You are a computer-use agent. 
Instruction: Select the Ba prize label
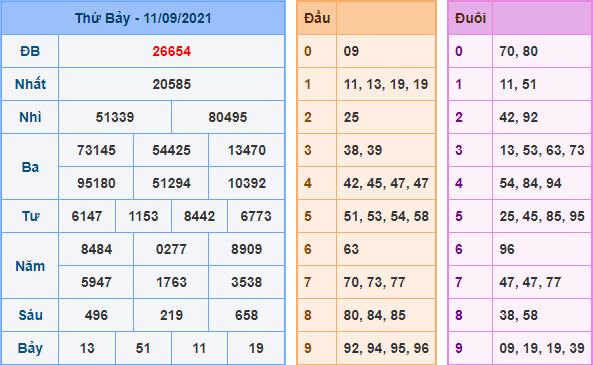(x=30, y=167)
